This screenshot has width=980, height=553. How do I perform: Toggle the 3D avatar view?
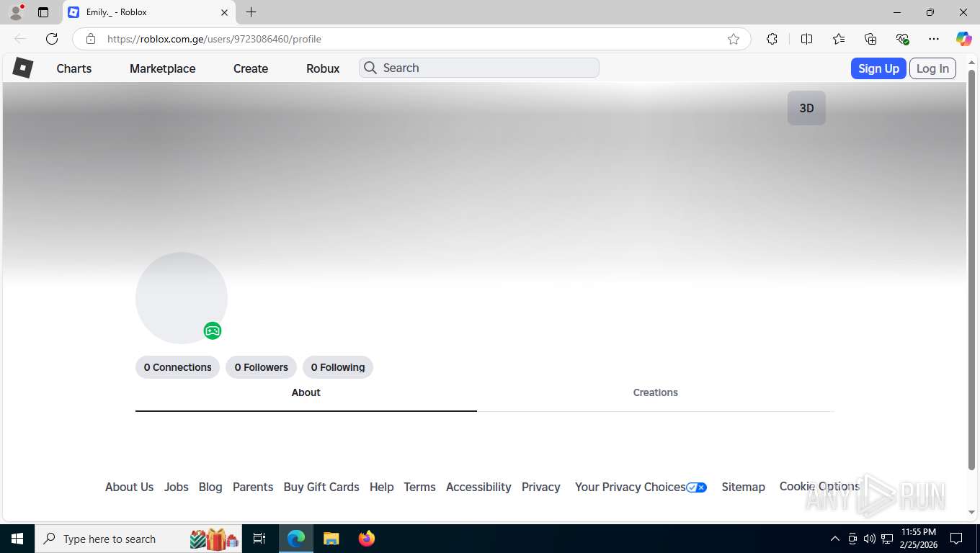coord(806,108)
